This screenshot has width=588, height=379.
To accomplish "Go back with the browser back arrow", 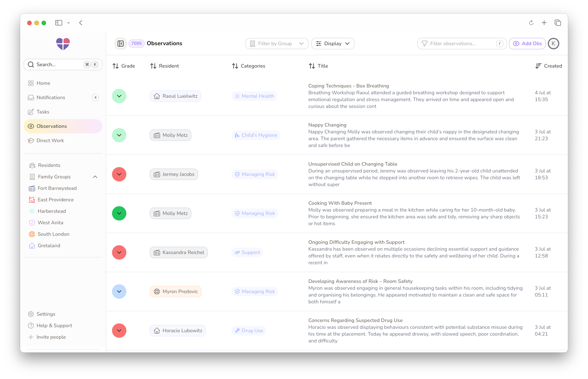I will [81, 23].
